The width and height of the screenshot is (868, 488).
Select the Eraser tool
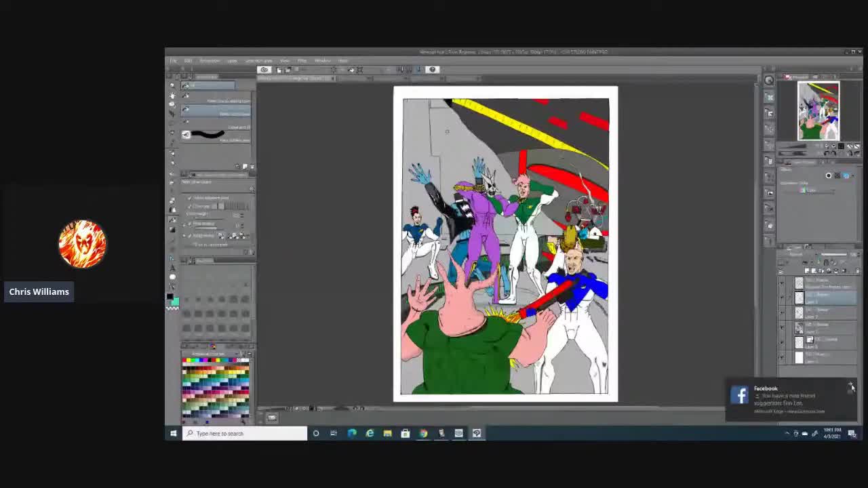click(x=172, y=201)
